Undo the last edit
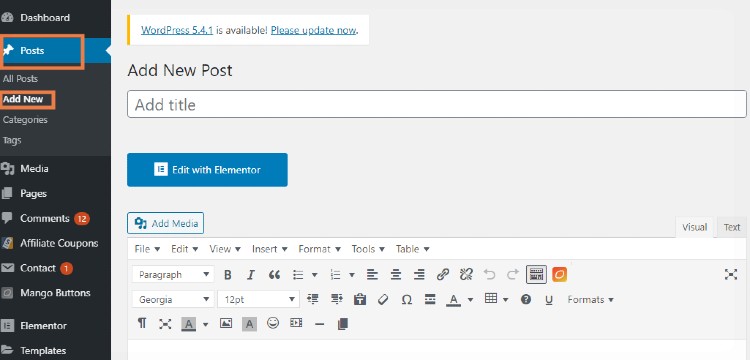 pos(489,274)
